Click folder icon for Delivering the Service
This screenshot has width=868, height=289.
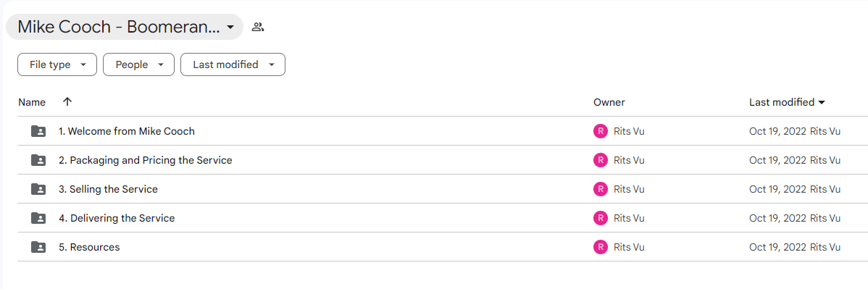38,218
